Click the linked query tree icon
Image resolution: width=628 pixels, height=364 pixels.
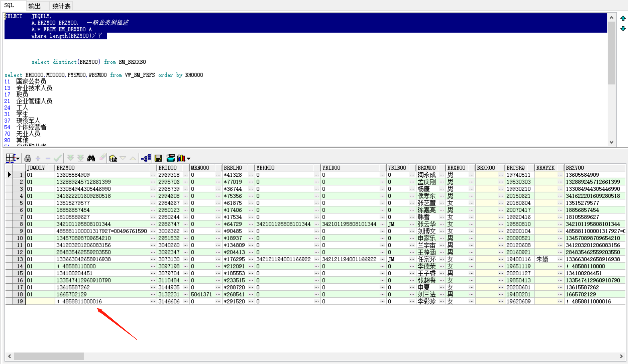(146, 158)
